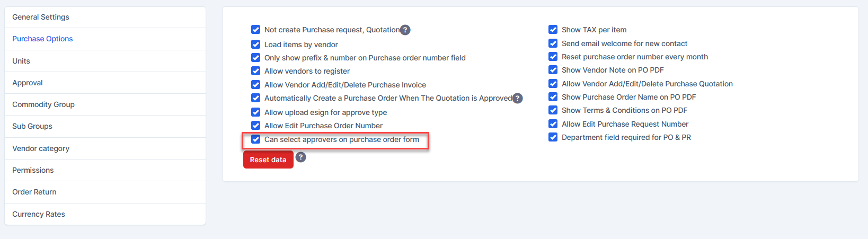Click help icon beside Not create Purchase request
This screenshot has height=239, width=868.
[405, 30]
